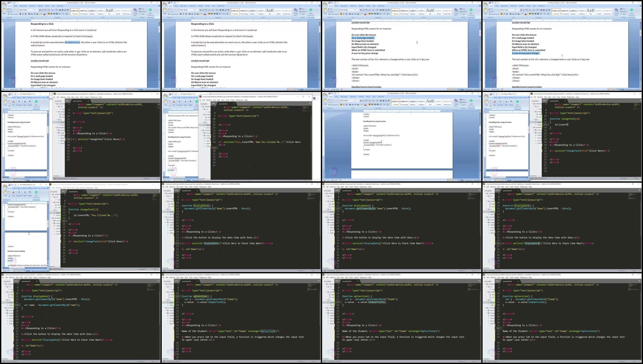643x364 pixels.
Task: Click Replace in frame highlighting 'key press change'
Action: [624, 12]
